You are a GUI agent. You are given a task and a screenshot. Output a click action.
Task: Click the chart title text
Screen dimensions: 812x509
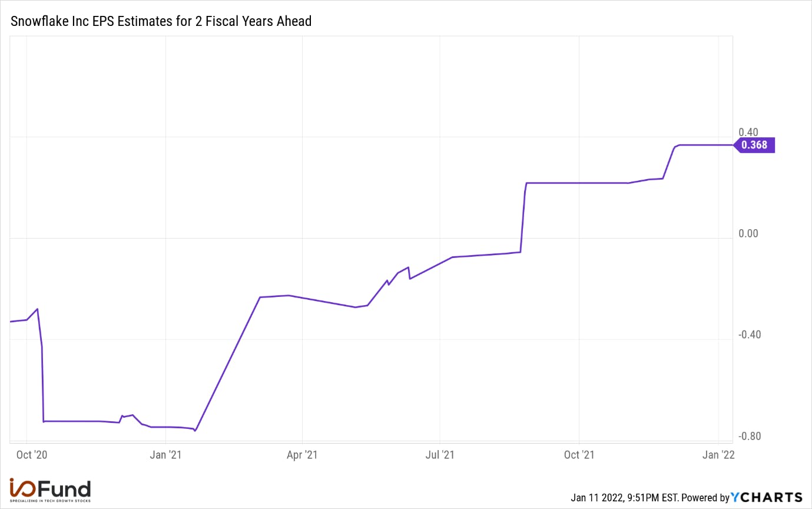(161, 22)
